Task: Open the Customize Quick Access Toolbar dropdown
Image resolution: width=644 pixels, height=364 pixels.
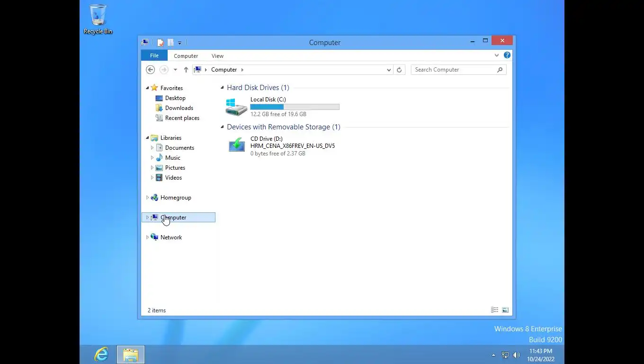Action: pos(179,43)
